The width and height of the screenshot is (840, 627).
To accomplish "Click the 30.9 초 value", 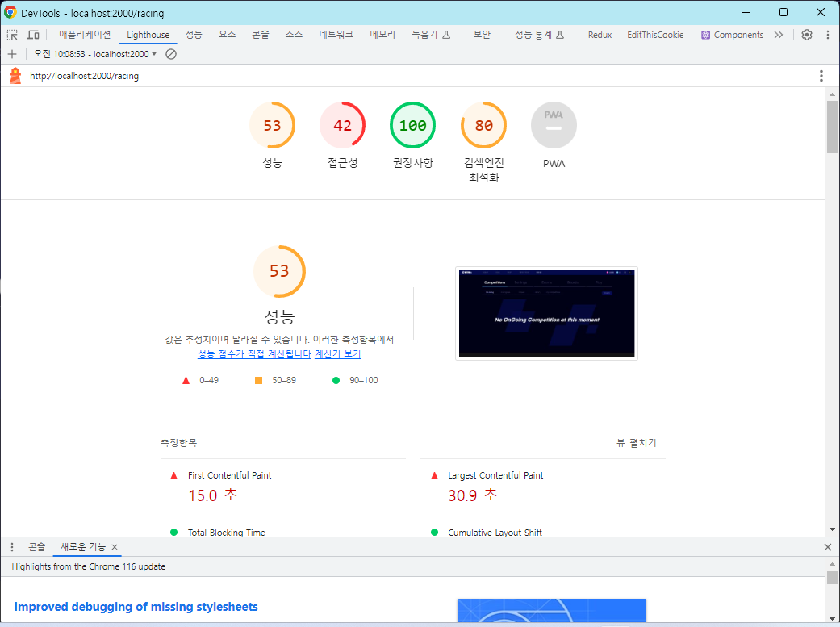I will click(x=473, y=495).
